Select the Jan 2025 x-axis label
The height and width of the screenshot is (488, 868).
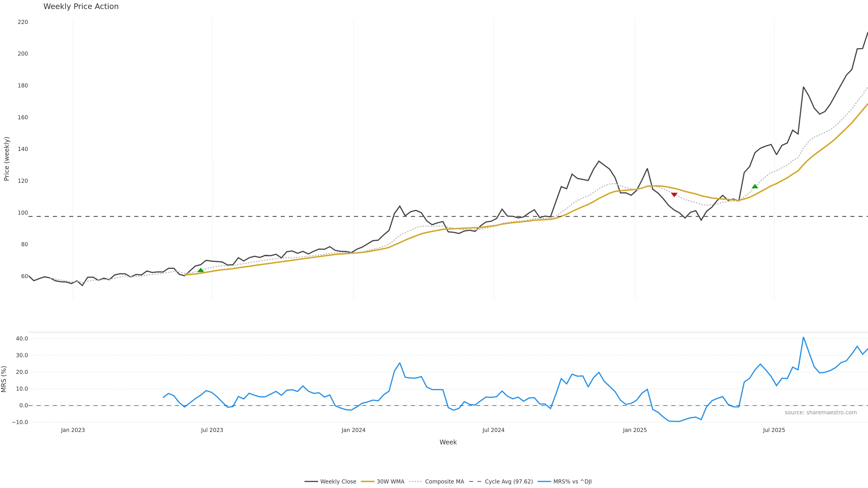(635, 430)
